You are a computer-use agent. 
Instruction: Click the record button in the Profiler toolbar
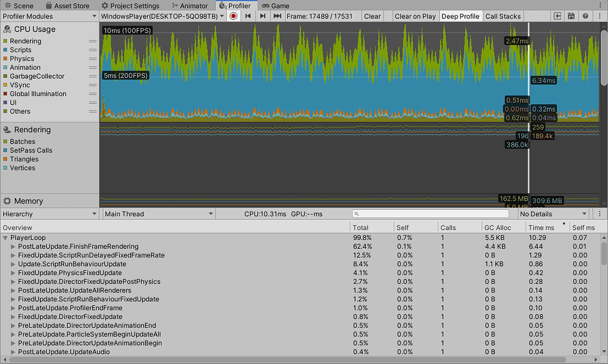tap(233, 16)
